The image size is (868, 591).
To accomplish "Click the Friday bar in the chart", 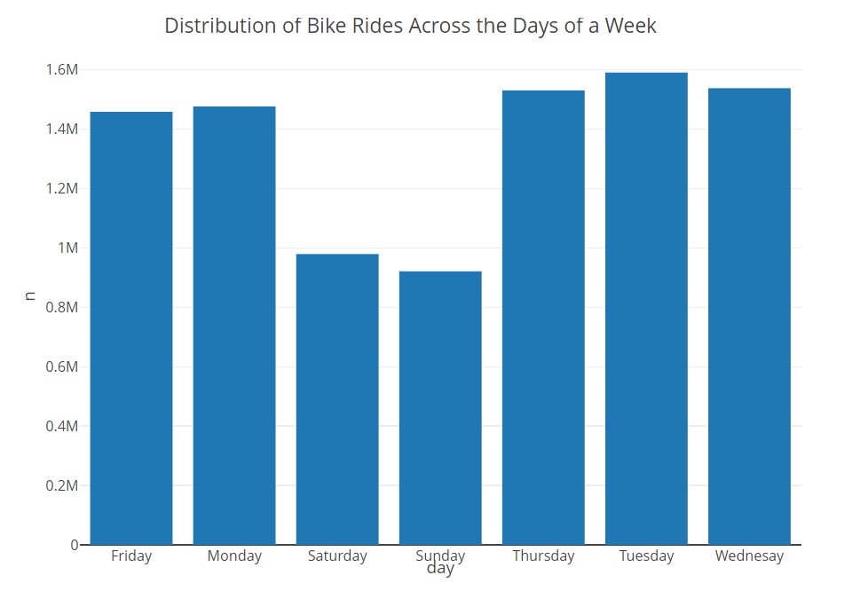I will [131, 328].
